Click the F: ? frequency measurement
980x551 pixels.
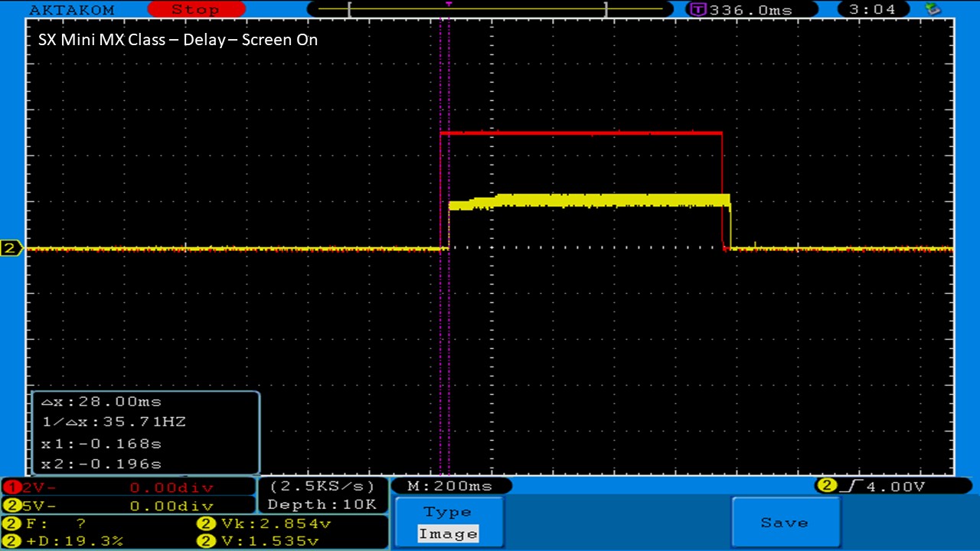pos(46,523)
